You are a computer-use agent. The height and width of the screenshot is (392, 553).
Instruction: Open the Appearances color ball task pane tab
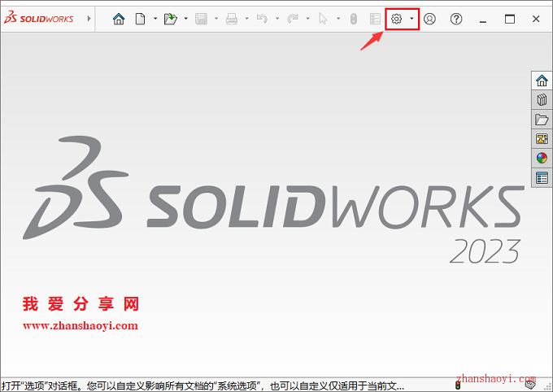542,158
